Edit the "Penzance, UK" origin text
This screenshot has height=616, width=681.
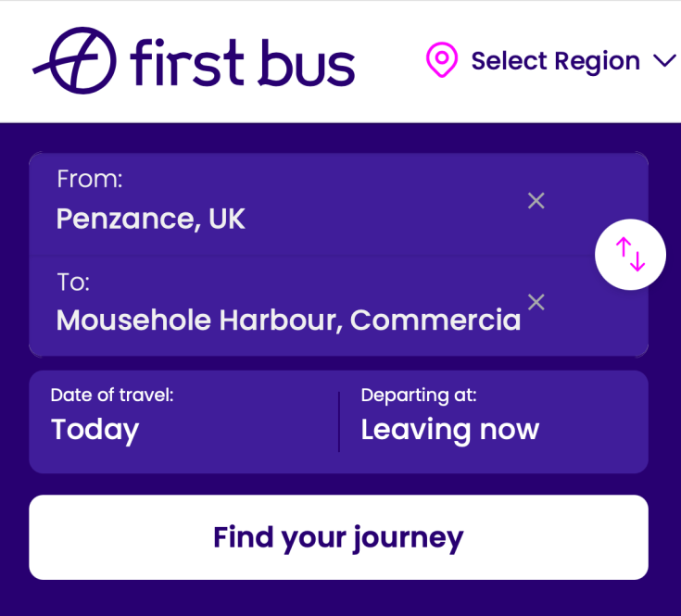151,219
